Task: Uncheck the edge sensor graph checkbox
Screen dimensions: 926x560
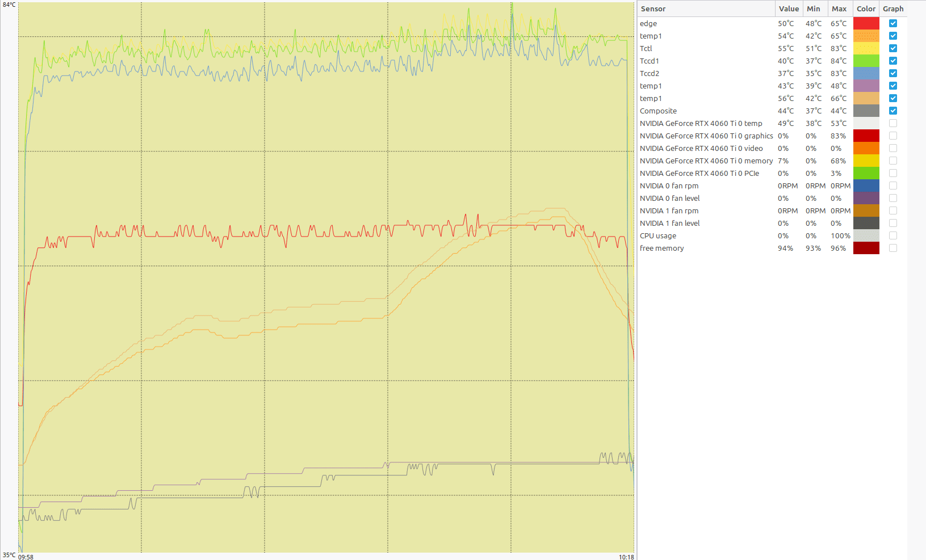Action: pos(893,23)
